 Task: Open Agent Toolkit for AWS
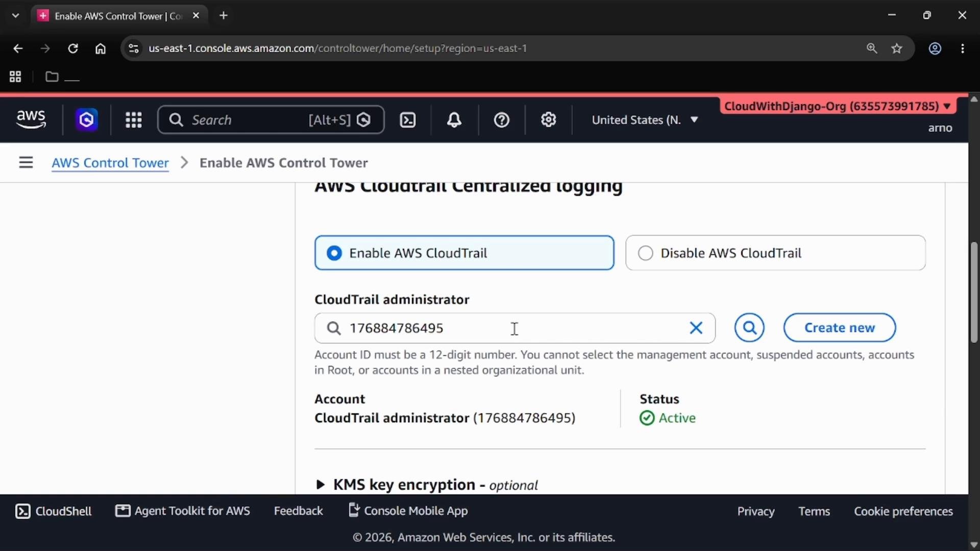(183, 511)
